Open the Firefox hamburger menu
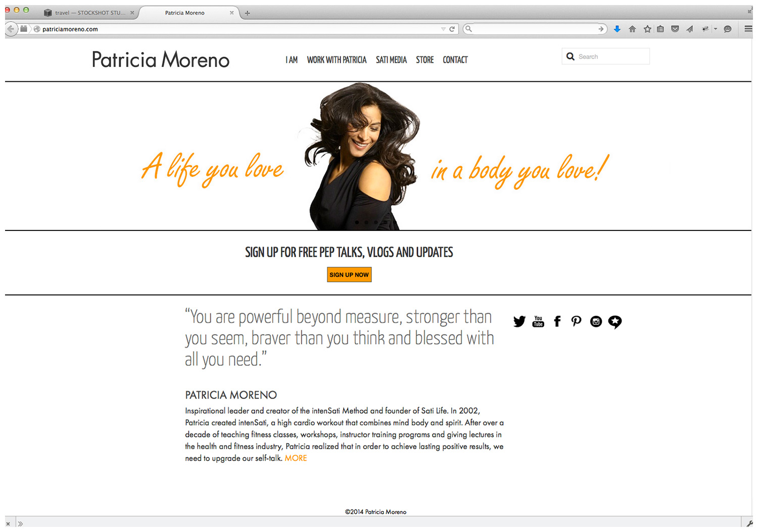This screenshot has width=758, height=532. (x=748, y=29)
